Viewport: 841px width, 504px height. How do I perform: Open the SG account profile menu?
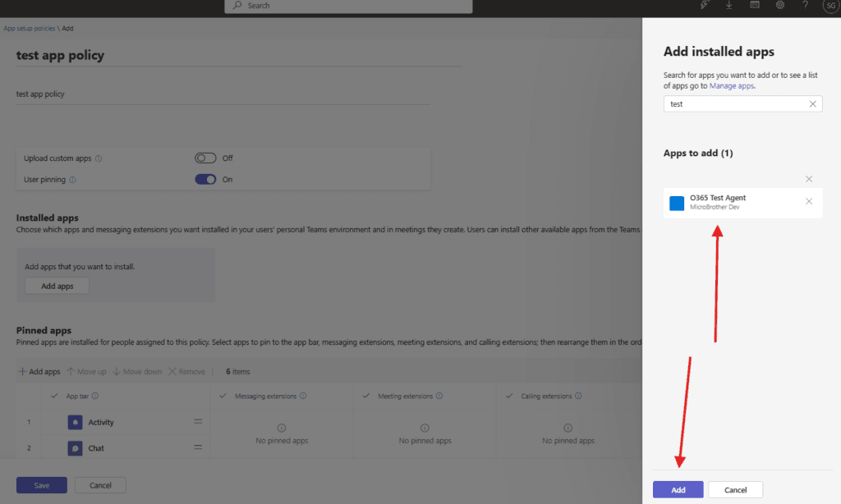click(830, 6)
